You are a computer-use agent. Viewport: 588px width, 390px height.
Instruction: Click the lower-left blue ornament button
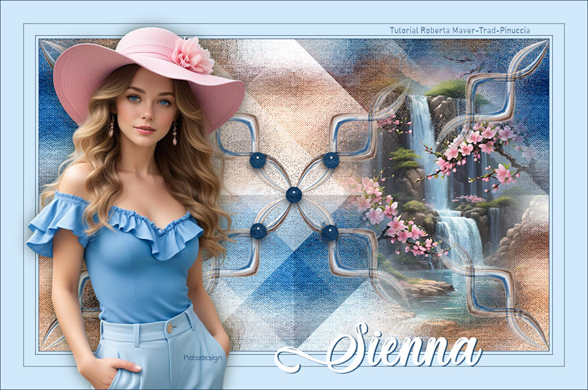pos(258,230)
